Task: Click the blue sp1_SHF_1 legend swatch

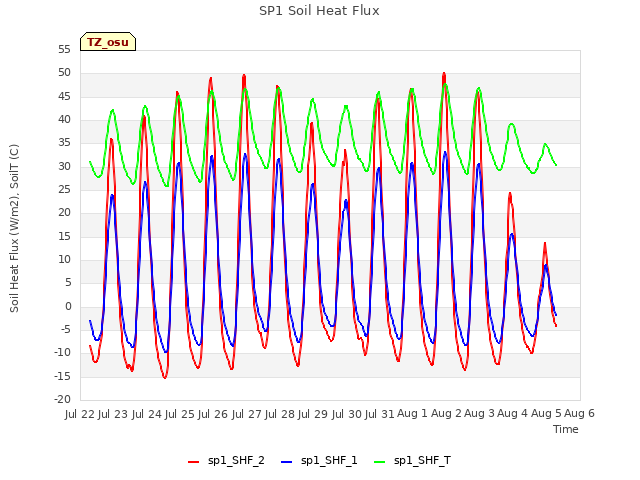Action: tap(287, 462)
